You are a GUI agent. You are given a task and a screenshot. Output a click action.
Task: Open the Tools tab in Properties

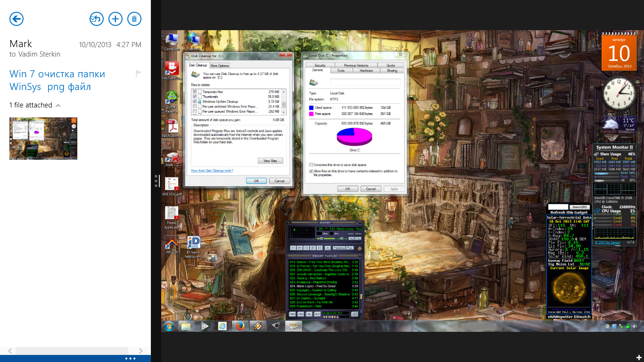[341, 71]
